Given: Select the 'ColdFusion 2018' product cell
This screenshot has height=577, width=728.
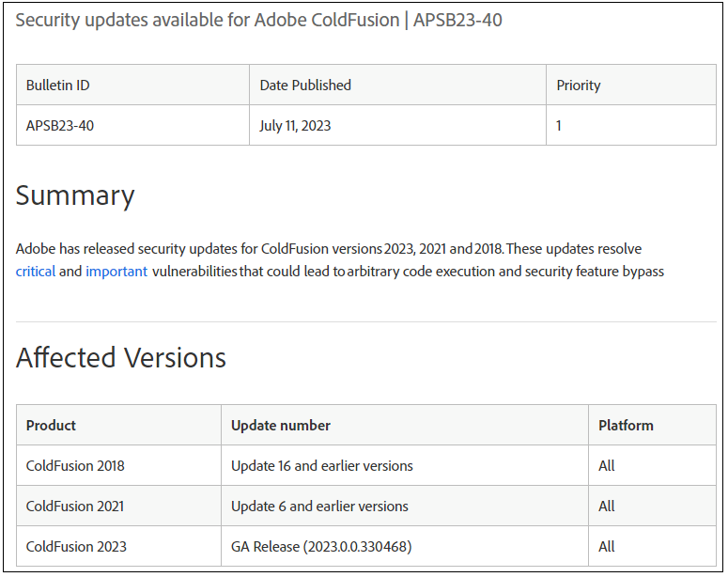Looking at the screenshot, I should (119, 465).
